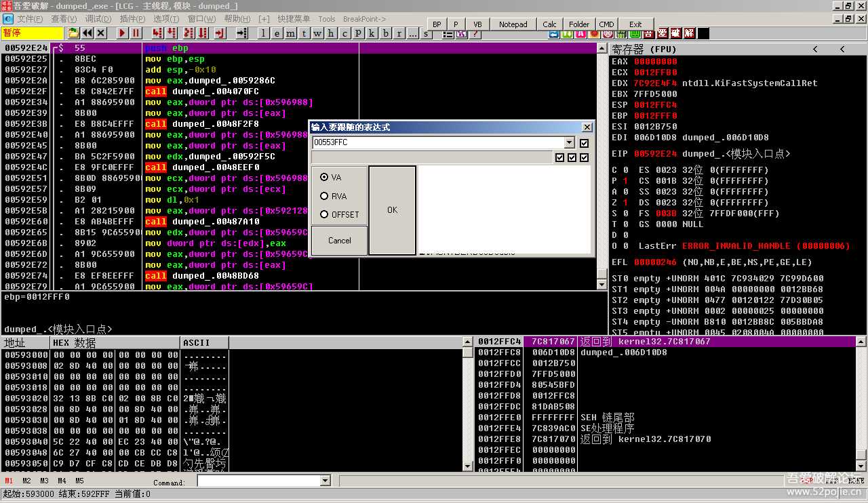
Task: Open the Breakpoints 'b' toolbar button
Action: pyautogui.click(x=386, y=33)
